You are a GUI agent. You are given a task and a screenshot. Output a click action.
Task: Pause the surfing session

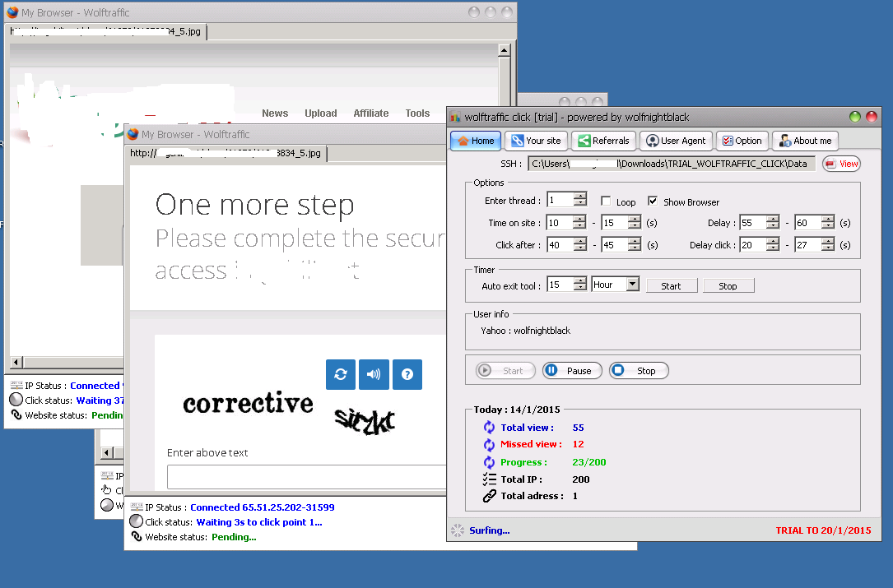tap(572, 371)
